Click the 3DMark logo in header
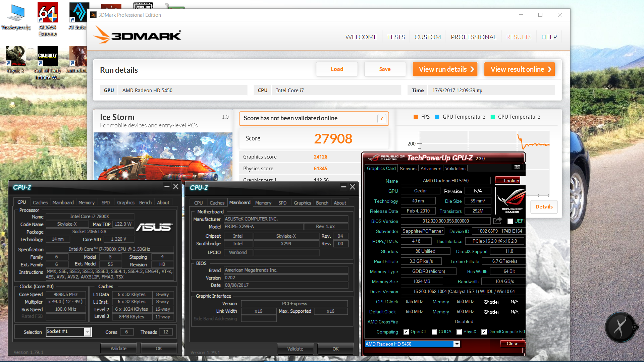Screen dimensions: 644x362 point(137,36)
